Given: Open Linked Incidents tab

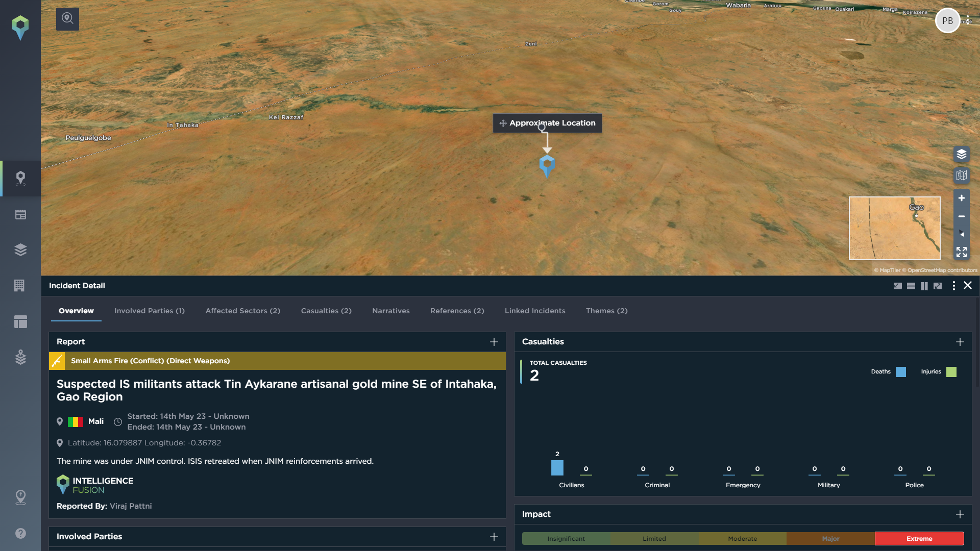Looking at the screenshot, I should point(535,311).
